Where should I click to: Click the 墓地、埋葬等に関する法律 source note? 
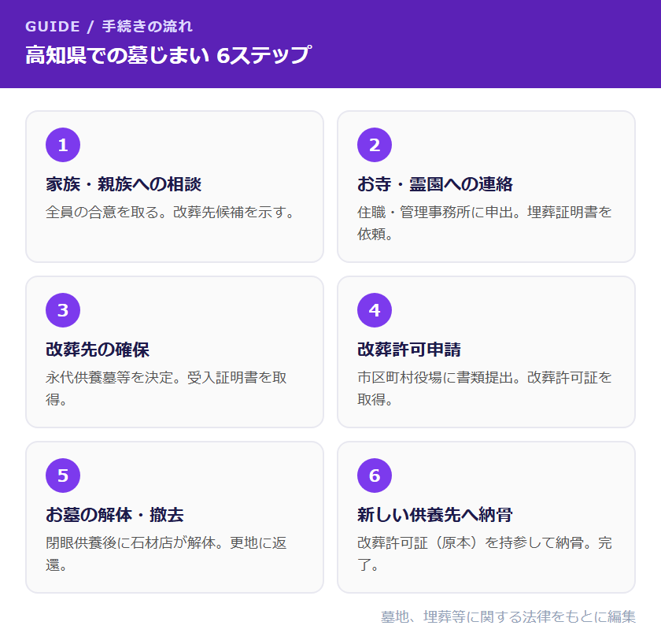click(508, 616)
